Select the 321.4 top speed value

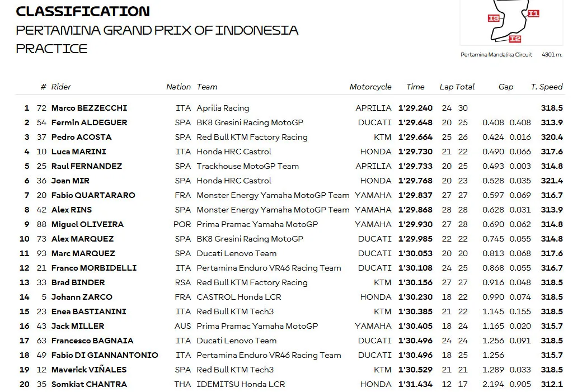(552, 181)
